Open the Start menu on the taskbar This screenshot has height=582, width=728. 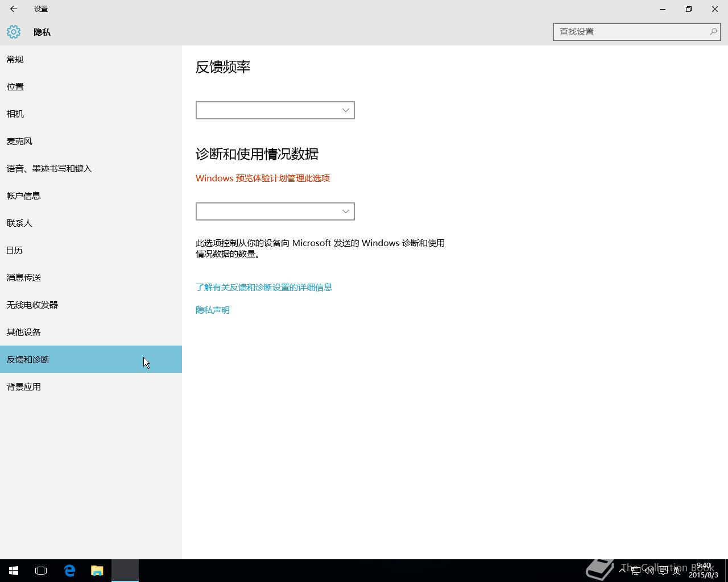14,571
